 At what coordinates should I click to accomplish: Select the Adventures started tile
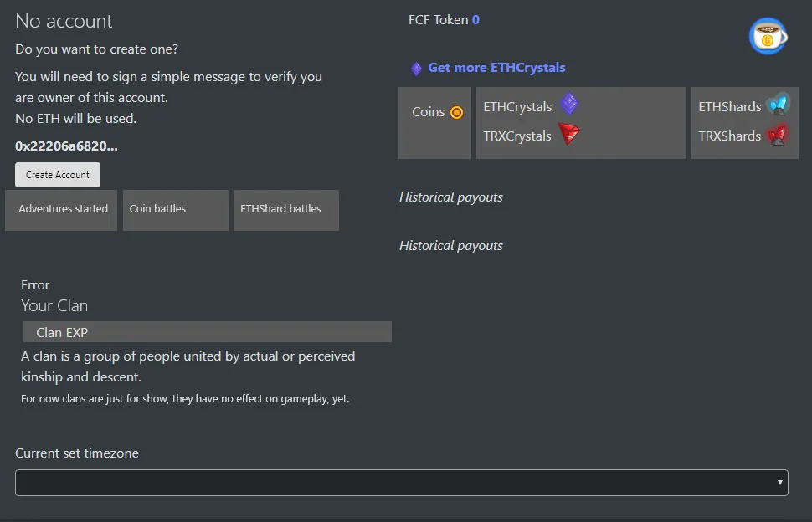[61, 210]
